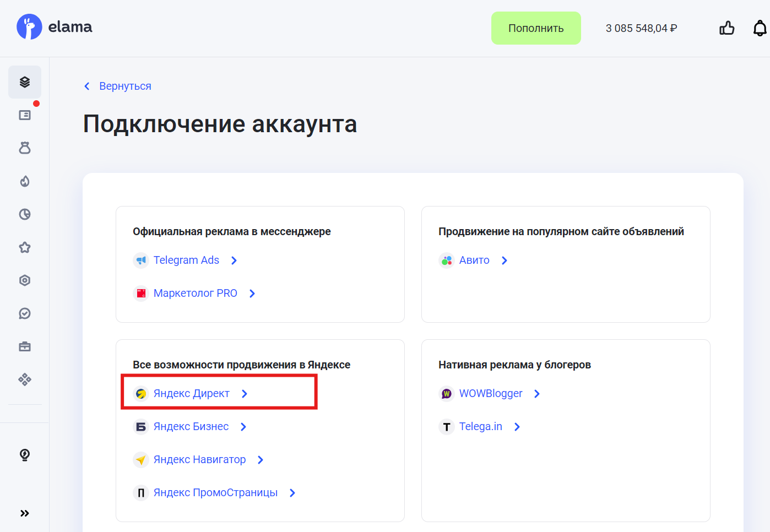This screenshot has height=532, width=770.
Task: Select Яндекс Директ link
Action: click(x=192, y=393)
